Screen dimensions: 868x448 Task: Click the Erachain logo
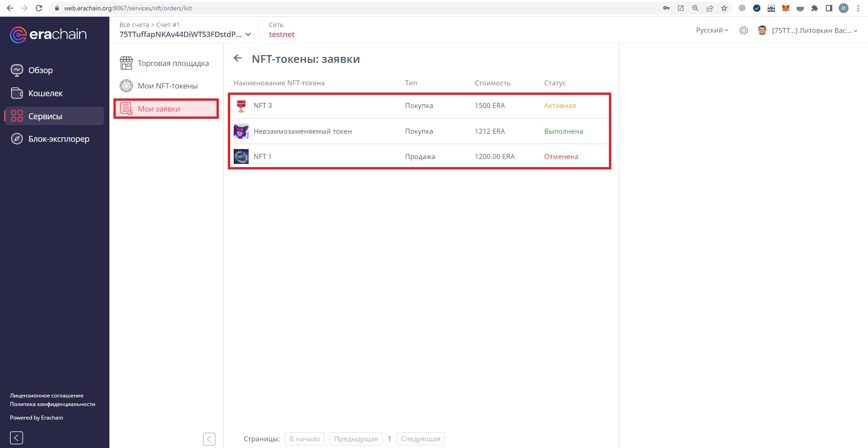pos(48,35)
